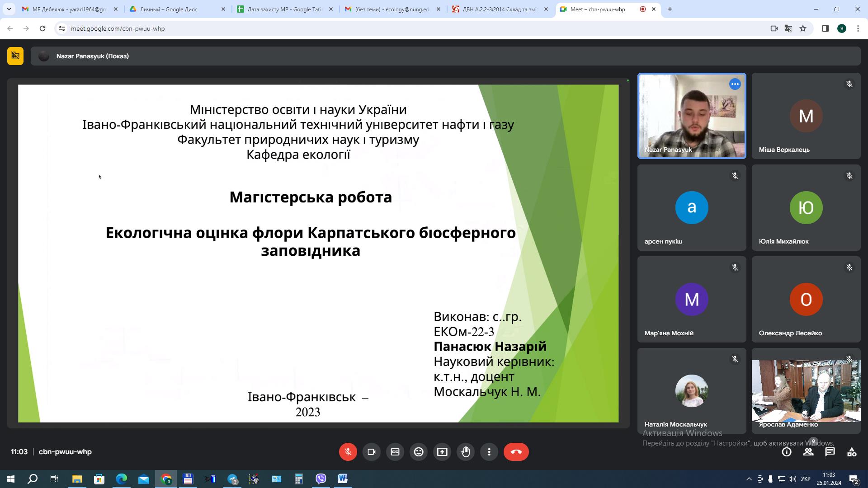Open more options menu for the call
This screenshot has height=488, width=868.
click(x=489, y=451)
